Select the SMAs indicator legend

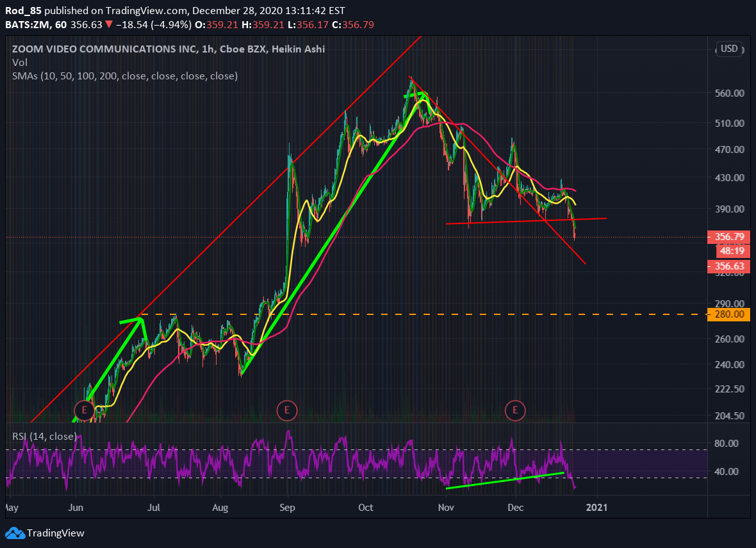(125, 76)
